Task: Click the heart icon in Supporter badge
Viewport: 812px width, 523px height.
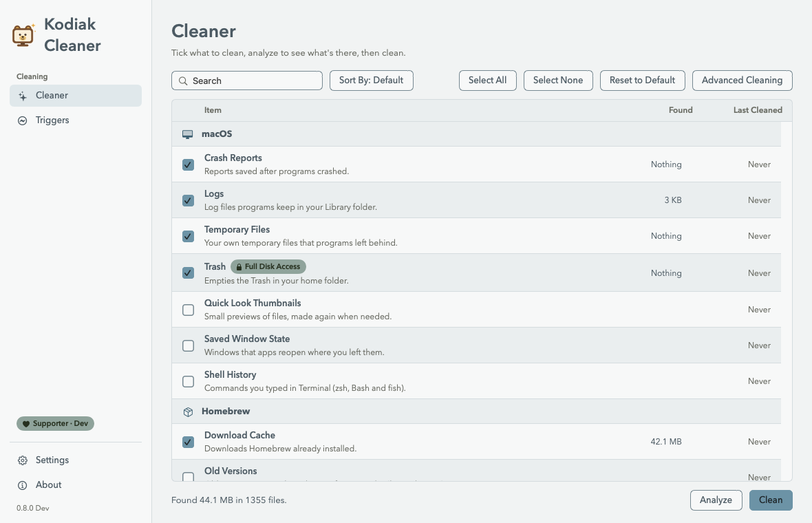Action: (26, 424)
